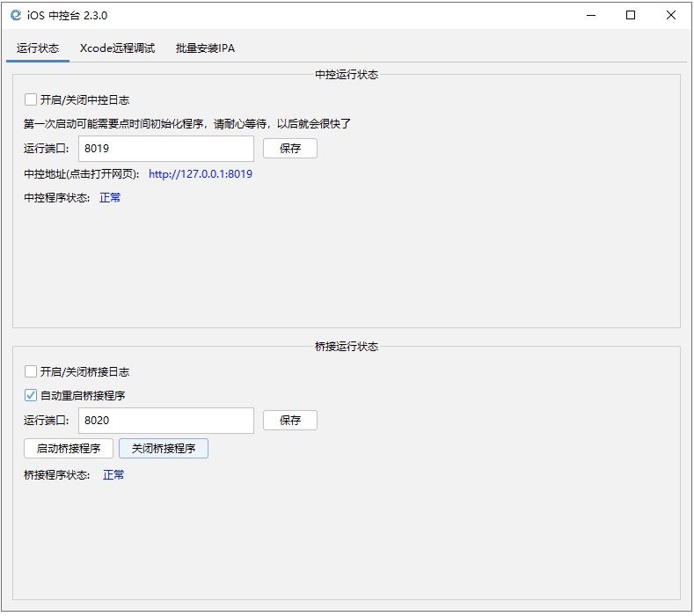Focus the 中控 port field showing 8019

(x=166, y=149)
